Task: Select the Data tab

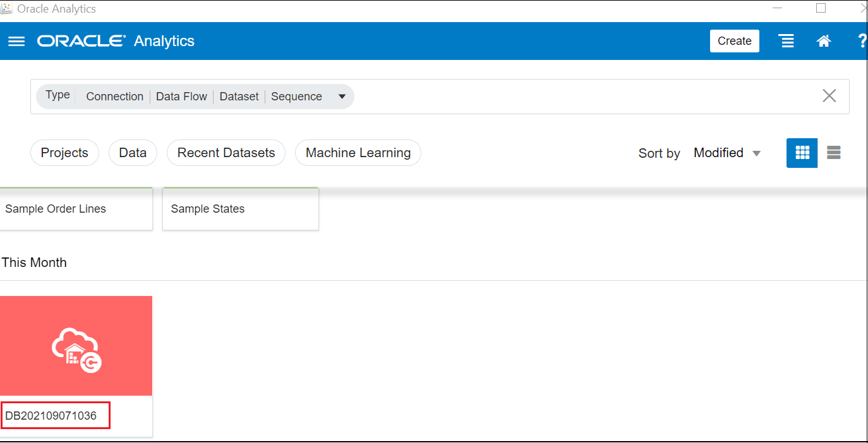Action: pyautogui.click(x=133, y=153)
